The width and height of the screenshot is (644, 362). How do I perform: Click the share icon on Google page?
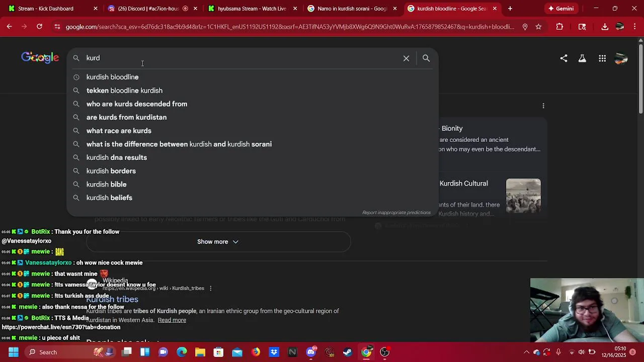(563, 59)
